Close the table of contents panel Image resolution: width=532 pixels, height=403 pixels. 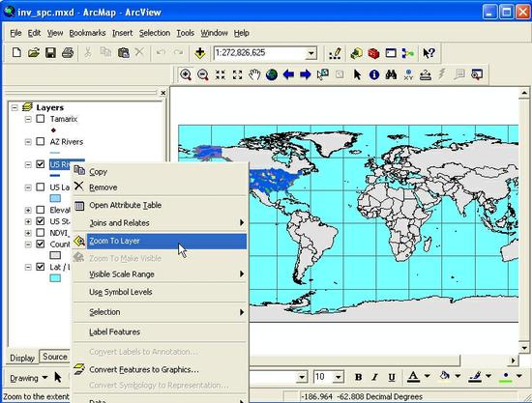[x=163, y=93]
